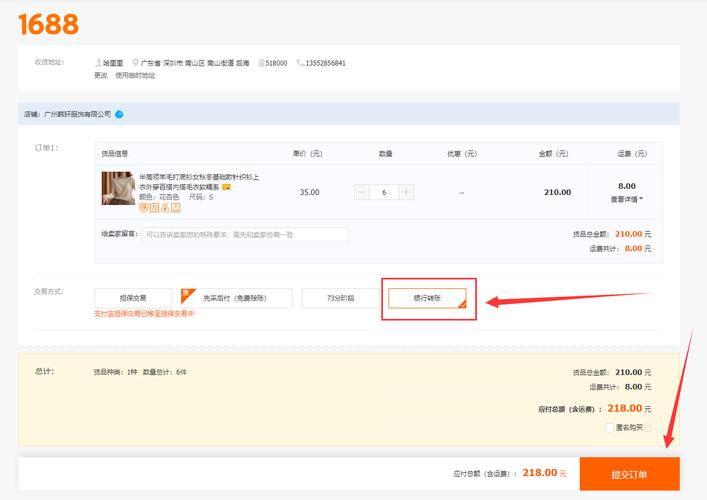Click the postal code icon next to 518000
Image resolution: width=707 pixels, height=500 pixels.
pos(261,62)
